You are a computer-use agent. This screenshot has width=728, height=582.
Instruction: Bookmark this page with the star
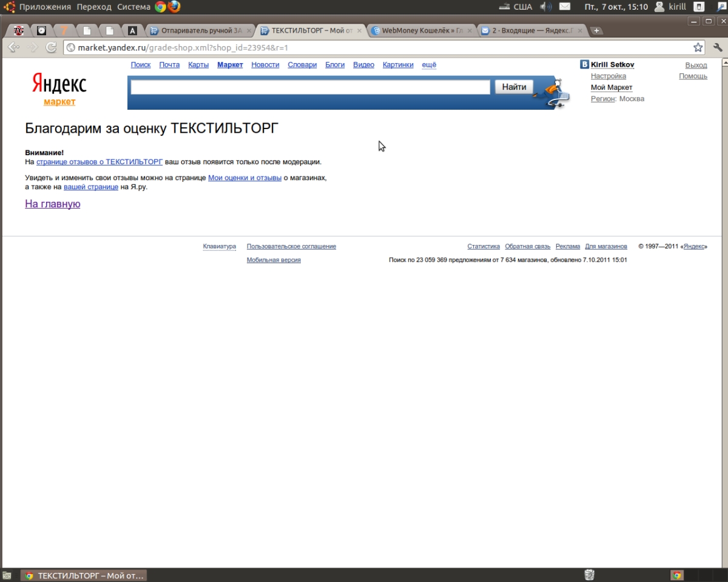[x=698, y=47]
